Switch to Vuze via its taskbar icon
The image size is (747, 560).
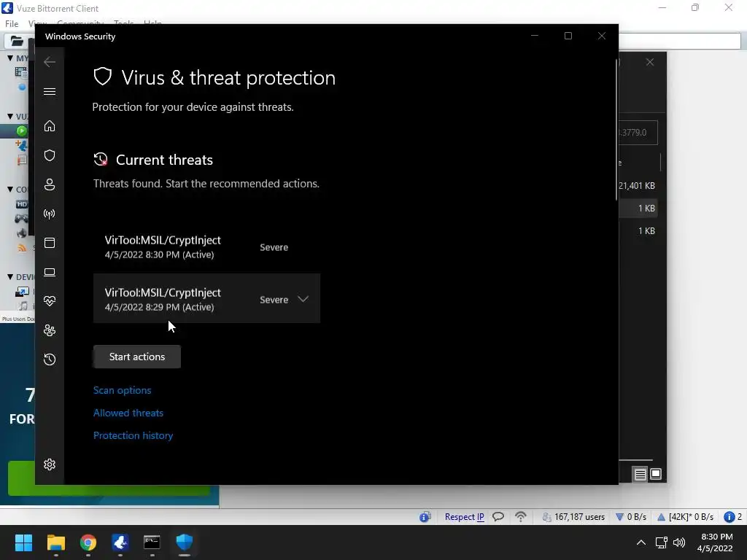[120, 542]
